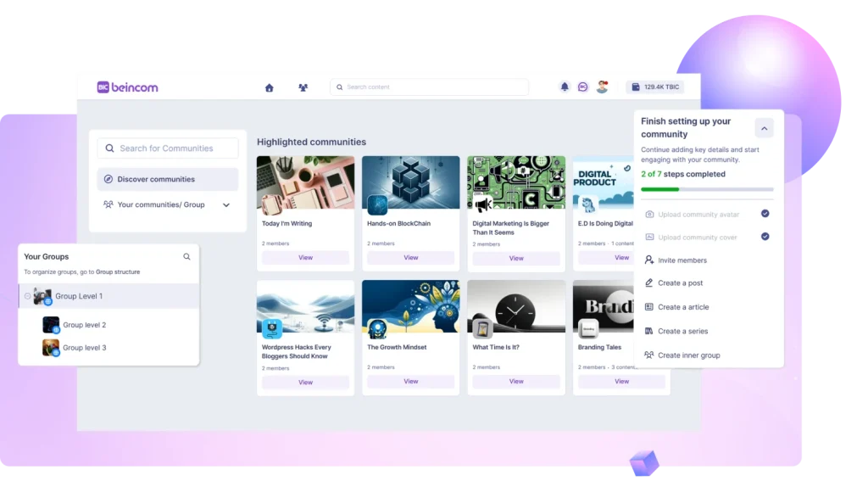View the Hands-on BlockChain community
This screenshot has width=868, height=481.
[411, 258]
